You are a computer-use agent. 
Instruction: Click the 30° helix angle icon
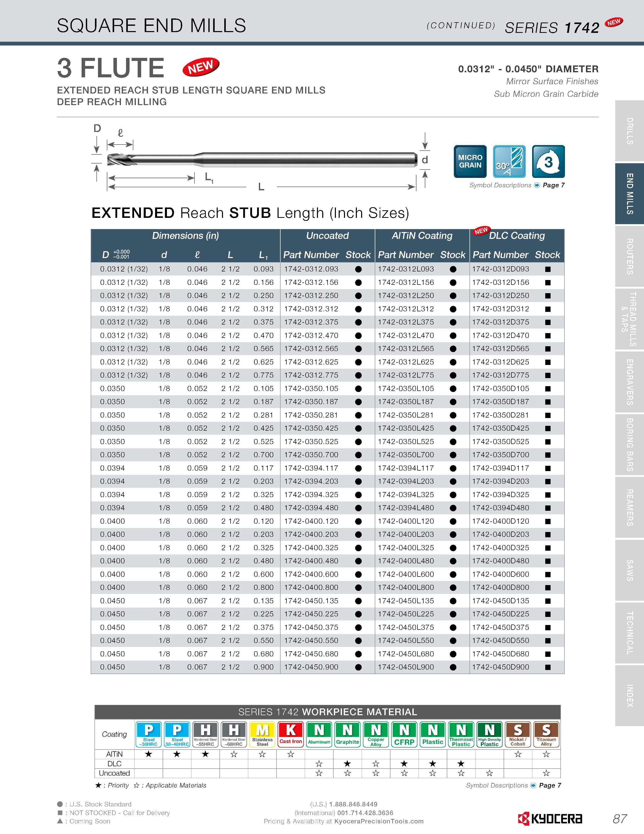[x=509, y=161]
